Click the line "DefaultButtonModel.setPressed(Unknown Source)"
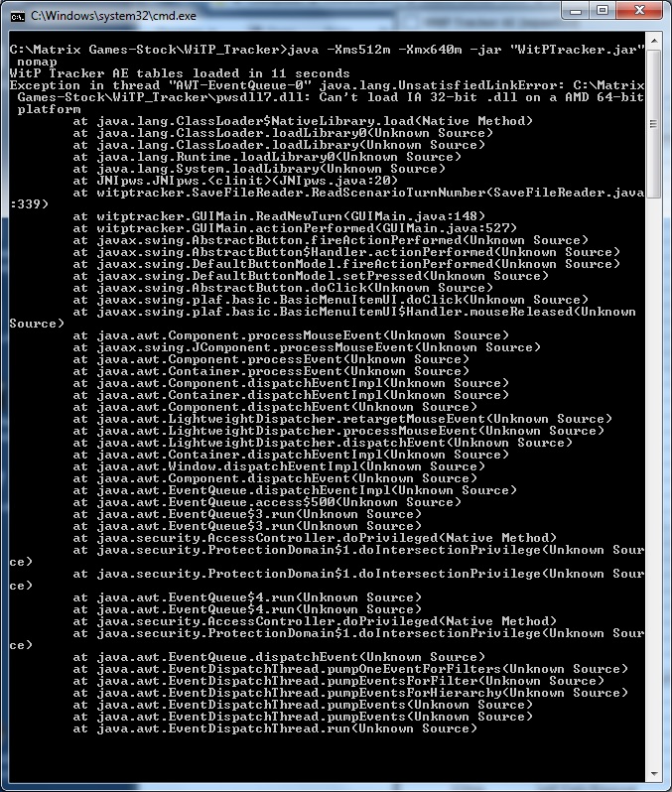The width and height of the screenshot is (672, 792). [x=311, y=276]
